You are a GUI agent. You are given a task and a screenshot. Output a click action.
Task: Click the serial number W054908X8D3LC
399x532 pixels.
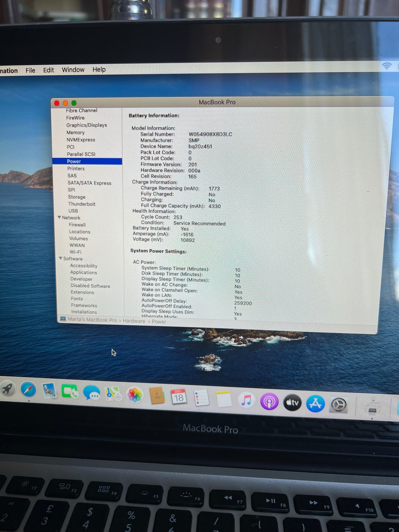tap(210, 134)
